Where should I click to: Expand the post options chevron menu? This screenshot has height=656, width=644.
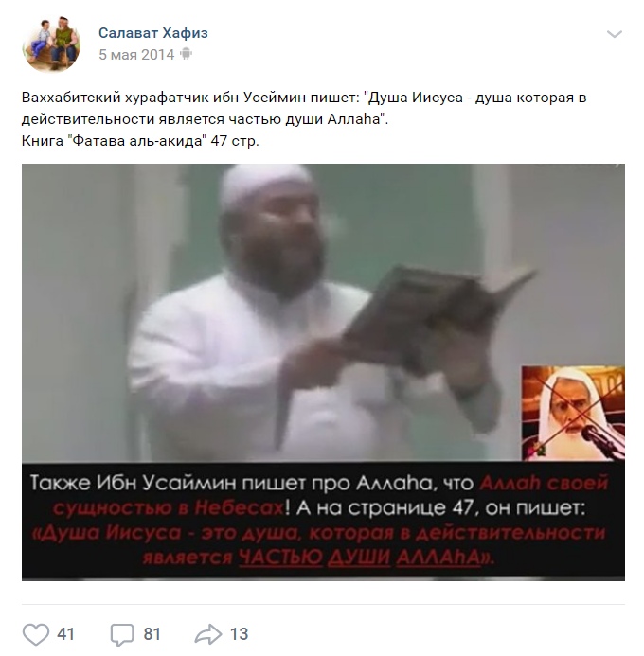615,34
